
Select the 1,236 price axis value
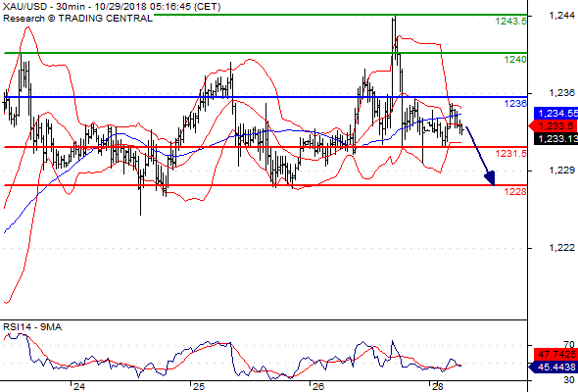tap(561, 92)
